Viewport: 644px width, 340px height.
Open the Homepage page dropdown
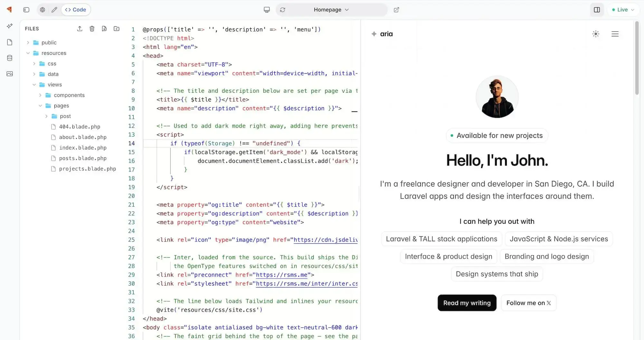pos(331,10)
